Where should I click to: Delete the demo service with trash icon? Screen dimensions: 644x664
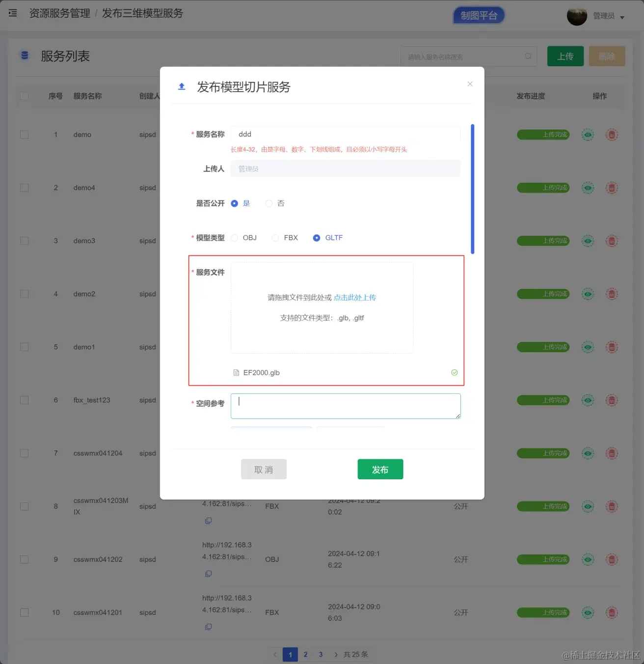click(x=612, y=135)
